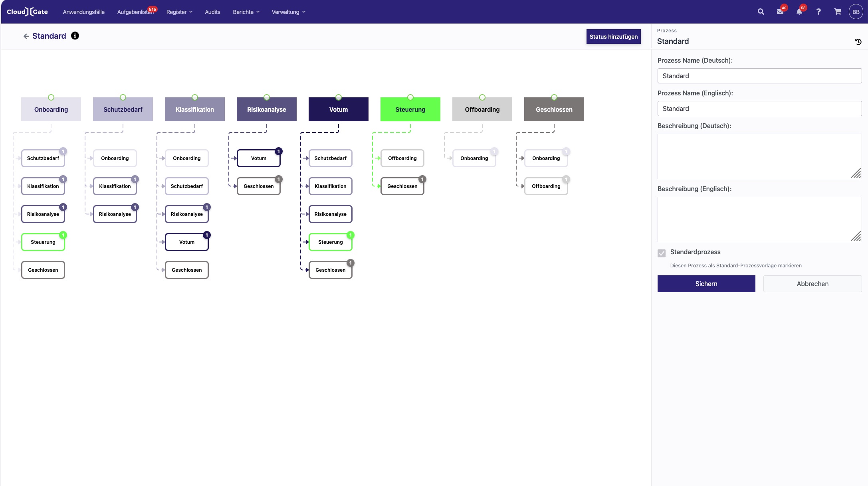Expand the Berichte dropdown menu
868x486 pixels.
pos(246,12)
